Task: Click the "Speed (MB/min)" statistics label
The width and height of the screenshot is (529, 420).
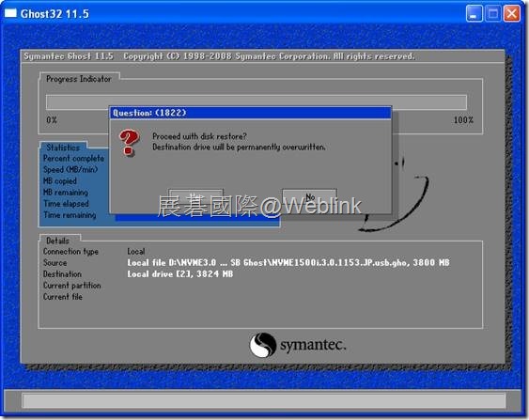Action: point(70,169)
